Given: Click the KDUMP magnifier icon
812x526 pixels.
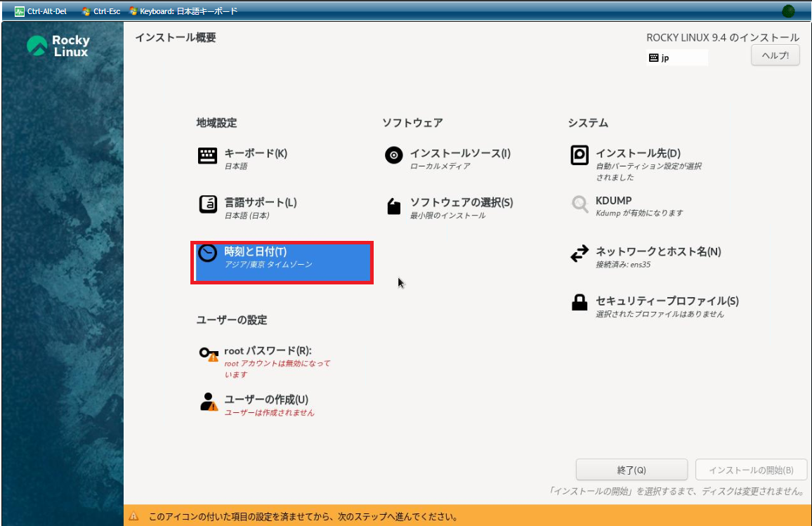Looking at the screenshot, I should tap(579, 204).
